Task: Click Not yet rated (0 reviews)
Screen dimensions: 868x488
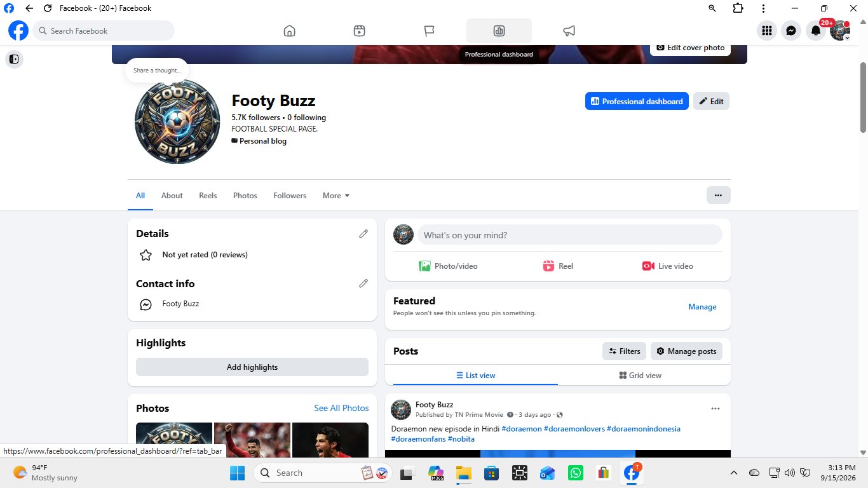Action: [x=205, y=255]
